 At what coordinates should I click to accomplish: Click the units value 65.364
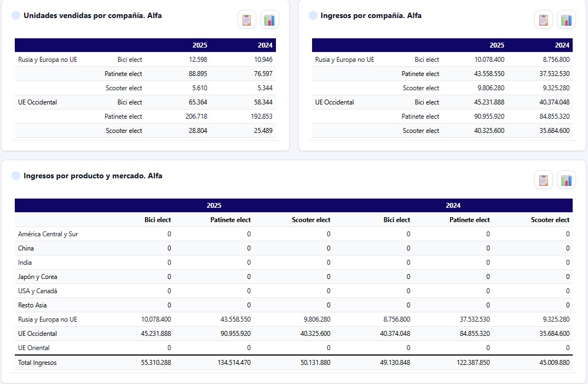click(x=198, y=102)
